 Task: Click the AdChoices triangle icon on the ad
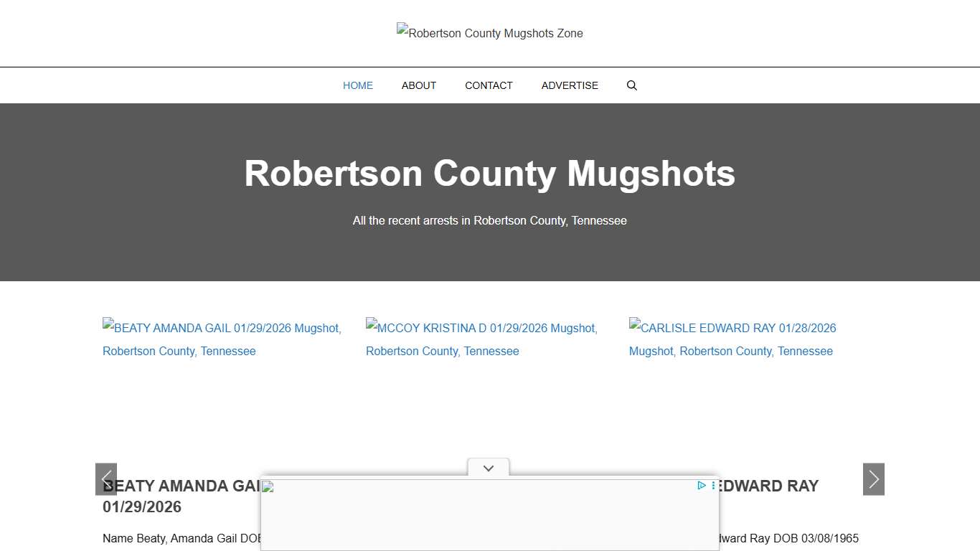701,486
